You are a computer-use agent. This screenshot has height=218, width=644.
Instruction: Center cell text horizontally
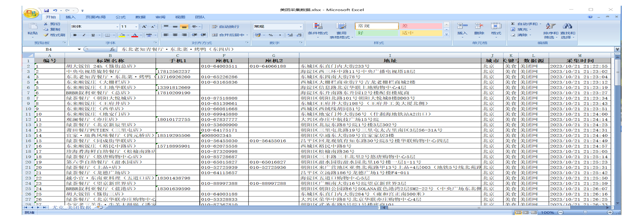click(175, 35)
